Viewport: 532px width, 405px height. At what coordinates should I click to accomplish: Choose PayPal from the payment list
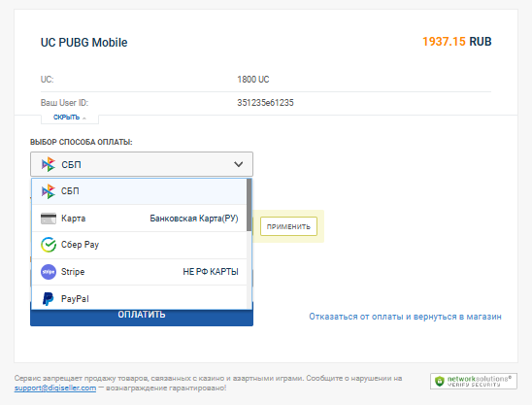139,298
